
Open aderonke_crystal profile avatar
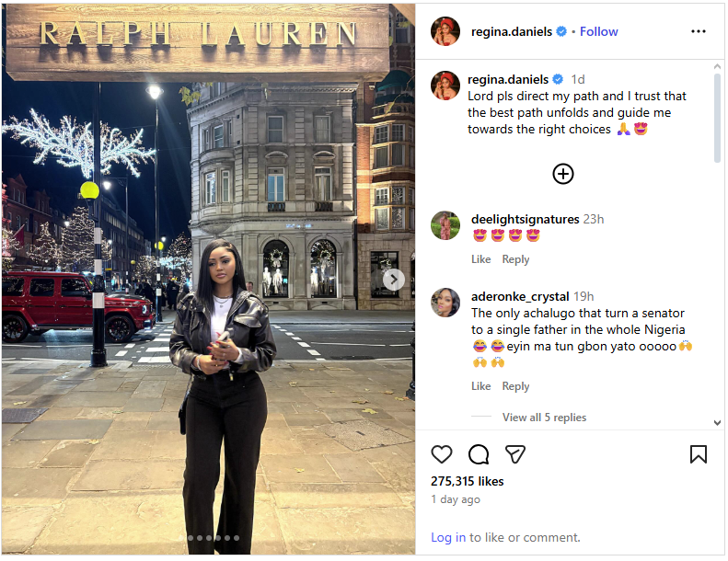tap(445, 303)
